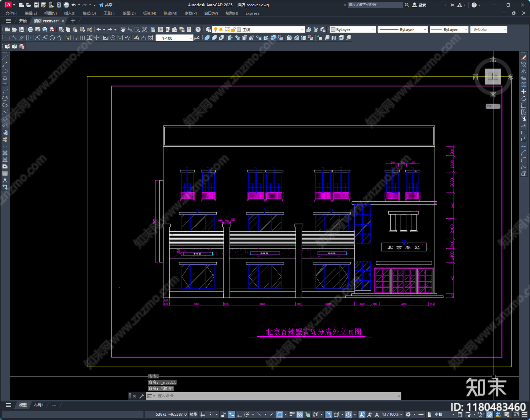
Task: Select the Linear dimension tool
Action: click(7, 38)
